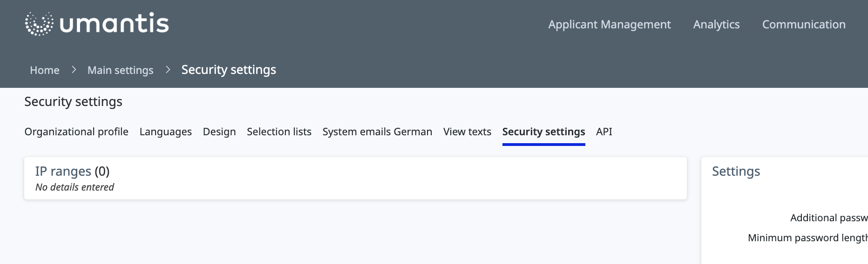Open the Communication menu
This screenshot has width=868, height=264.
pyautogui.click(x=803, y=24)
